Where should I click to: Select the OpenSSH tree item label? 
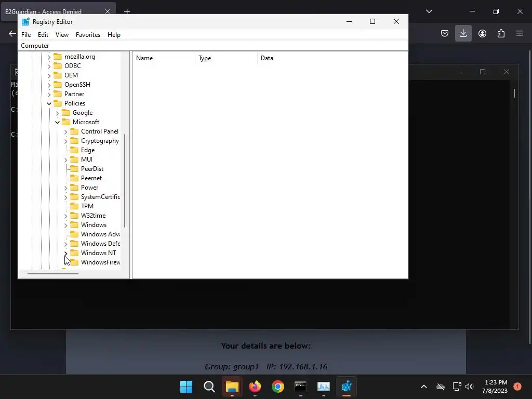[77, 85]
